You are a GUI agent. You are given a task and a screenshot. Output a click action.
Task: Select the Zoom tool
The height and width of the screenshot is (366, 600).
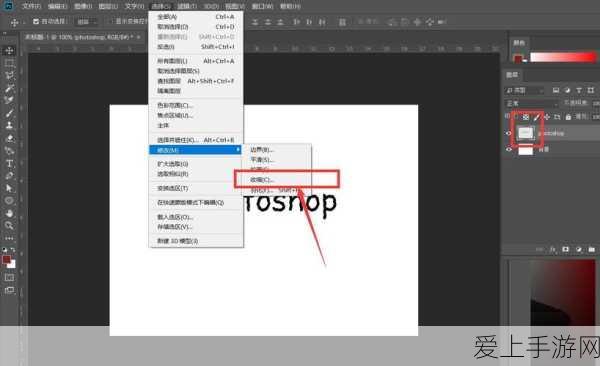pyautogui.click(x=9, y=225)
